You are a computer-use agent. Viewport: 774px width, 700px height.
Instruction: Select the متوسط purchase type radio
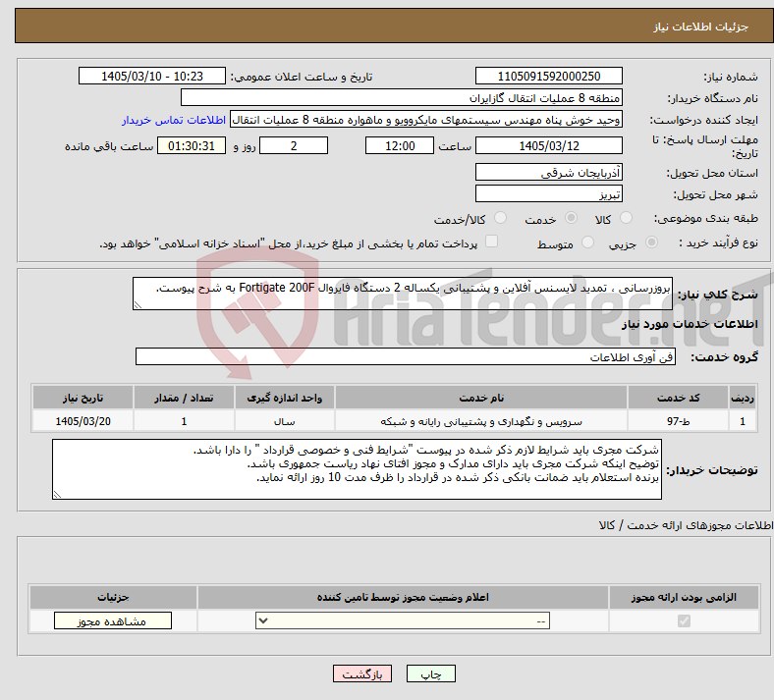coord(587,242)
